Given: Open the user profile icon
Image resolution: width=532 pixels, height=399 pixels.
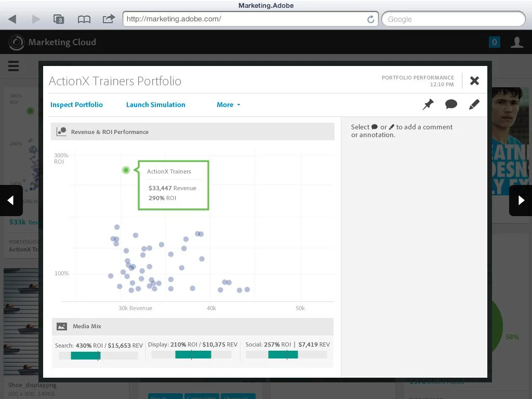Looking at the screenshot, I should coord(517,42).
